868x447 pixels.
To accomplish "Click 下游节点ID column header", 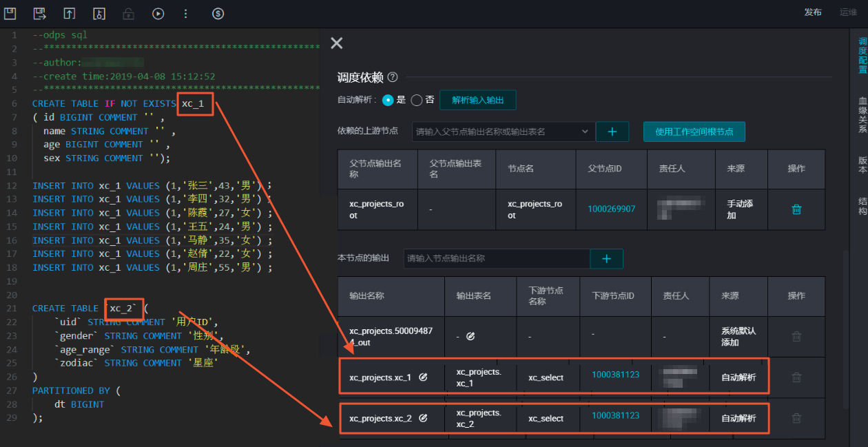I will coord(613,295).
